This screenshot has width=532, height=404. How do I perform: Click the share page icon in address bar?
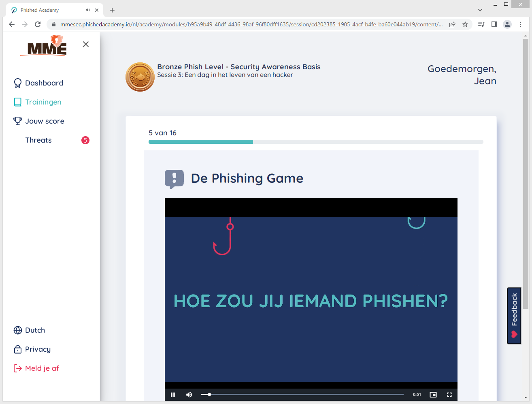(452, 24)
